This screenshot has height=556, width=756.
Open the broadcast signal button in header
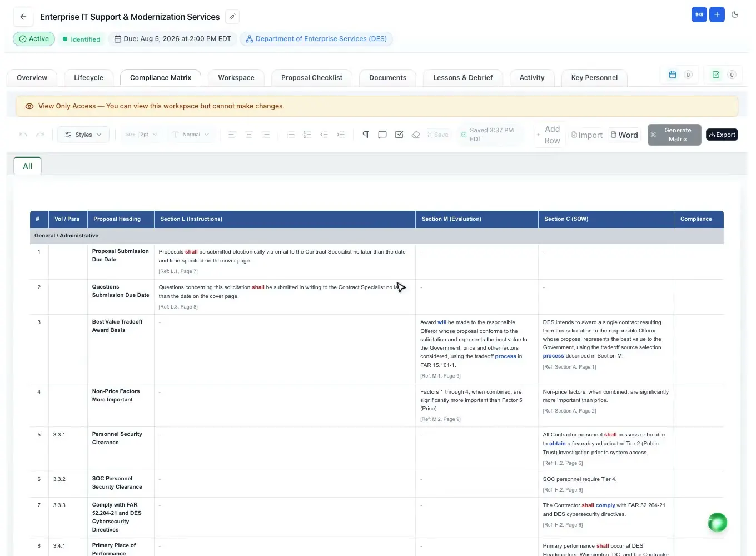tap(699, 14)
